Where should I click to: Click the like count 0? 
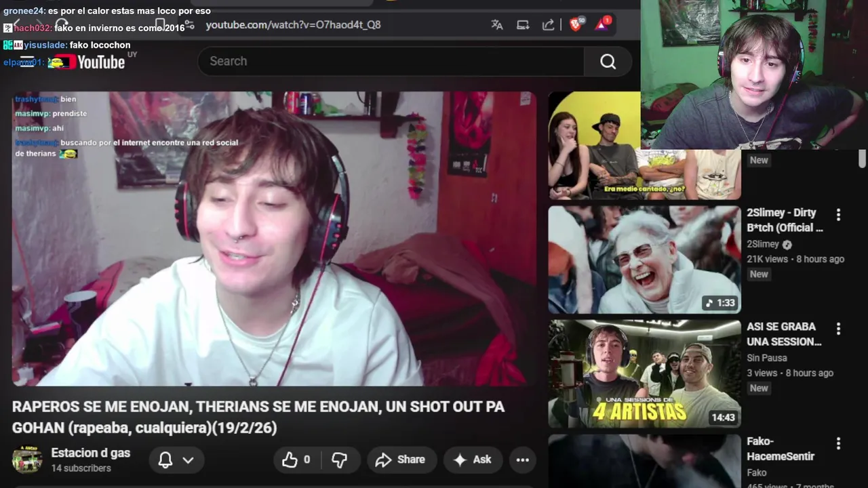307,460
